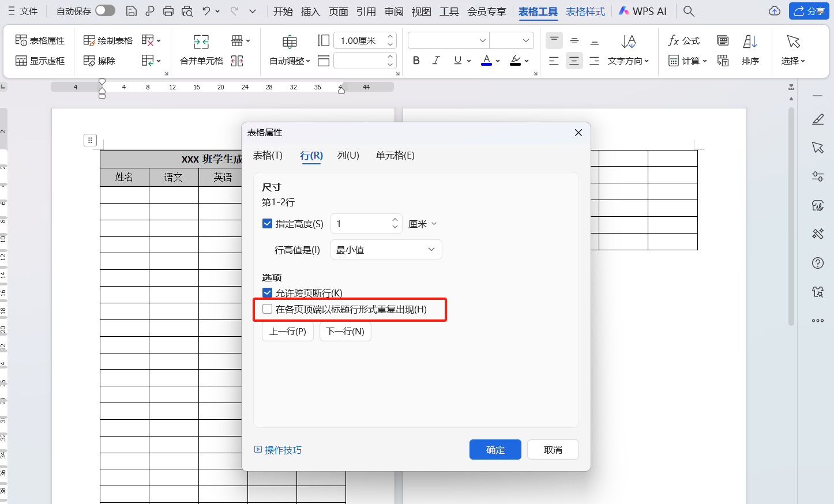The image size is (834, 504).
Task: Open the Insert (插入) ribbon tab
Action: [310, 11]
